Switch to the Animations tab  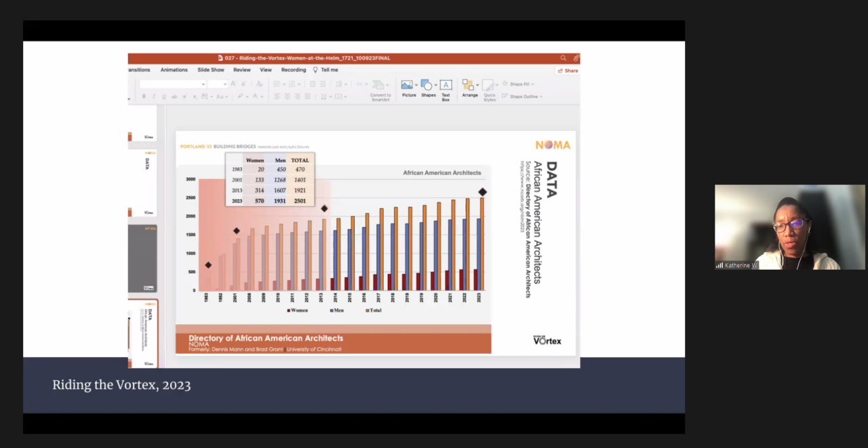pos(174,70)
